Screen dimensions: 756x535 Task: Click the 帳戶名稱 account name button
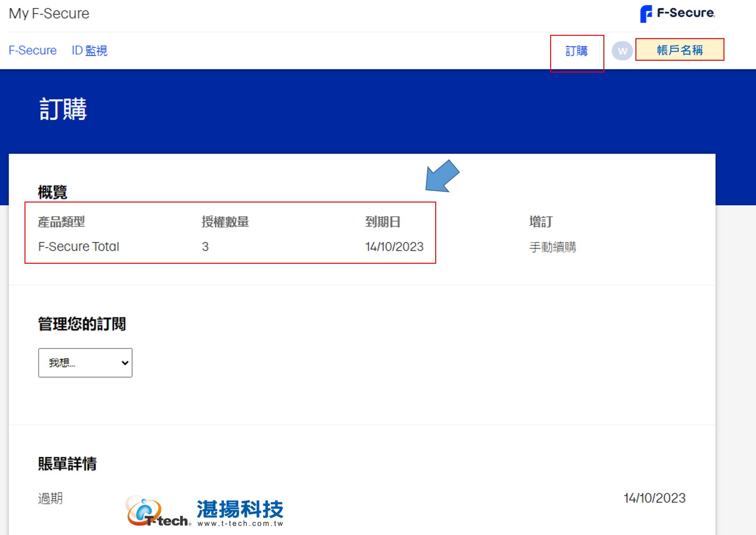click(x=680, y=50)
